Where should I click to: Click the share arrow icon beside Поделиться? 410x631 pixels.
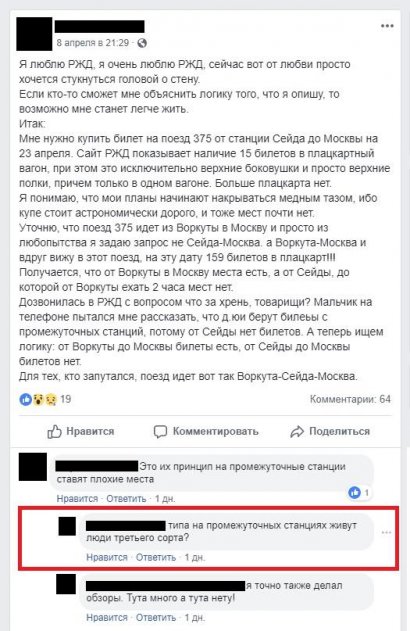[297, 432]
